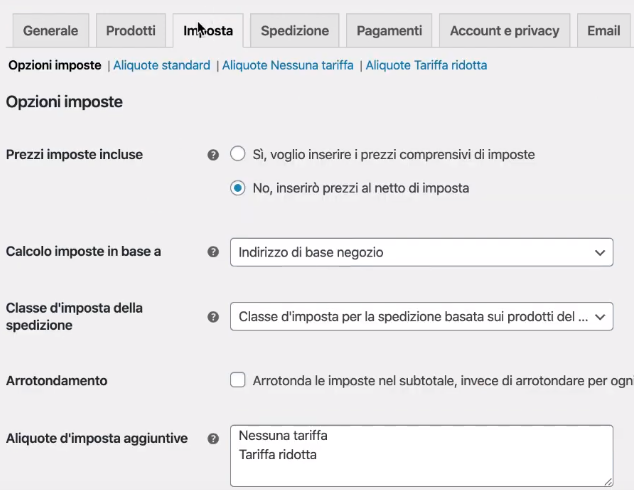Enable Arrotonda le imposte nel subtotale checkbox
Viewport: 634px width, 490px height.
click(237, 380)
